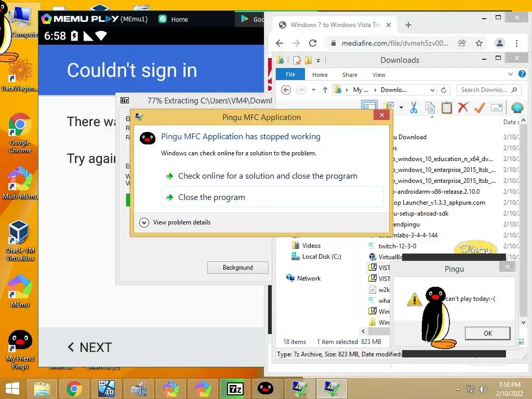Click Copy icon in Downloads toolbar
Screen dimensions: 532x399
point(430,108)
